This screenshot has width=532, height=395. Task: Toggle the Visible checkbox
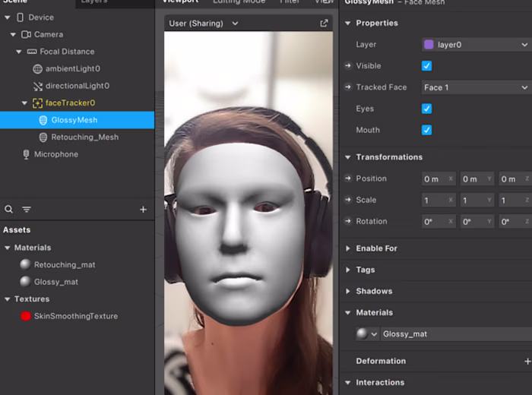click(426, 66)
